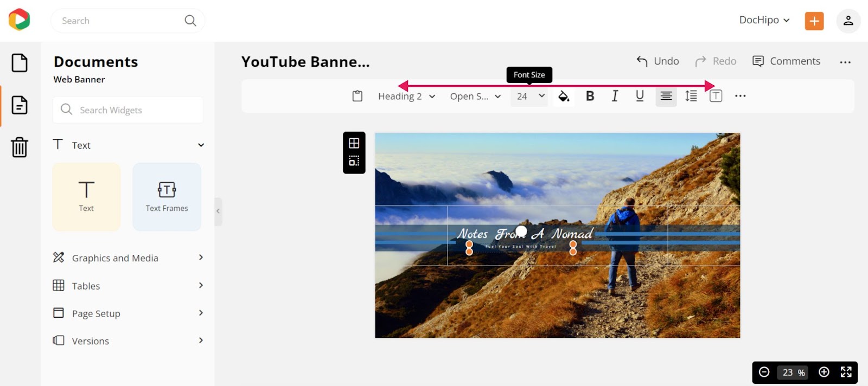
Task: Click the 23 % zoom value
Action: [x=793, y=372]
